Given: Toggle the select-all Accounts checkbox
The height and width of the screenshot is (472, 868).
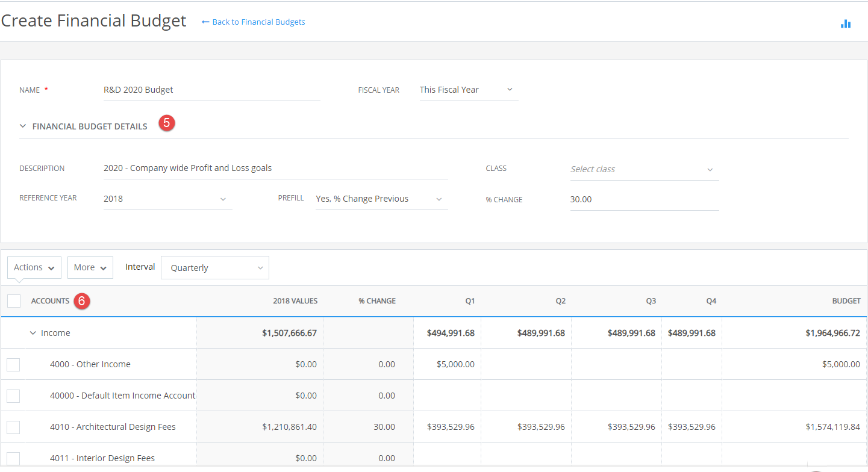Looking at the screenshot, I should (x=14, y=301).
